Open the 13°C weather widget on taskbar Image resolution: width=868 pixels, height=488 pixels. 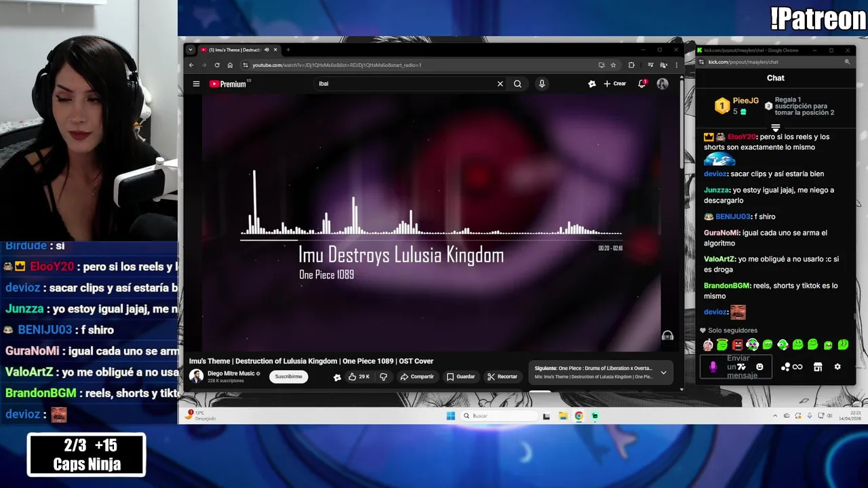click(x=200, y=415)
